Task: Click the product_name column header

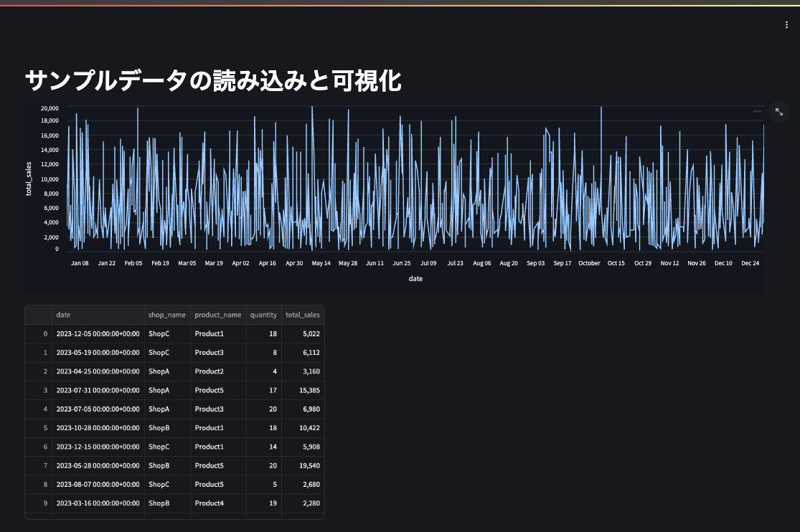Action: coord(218,315)
